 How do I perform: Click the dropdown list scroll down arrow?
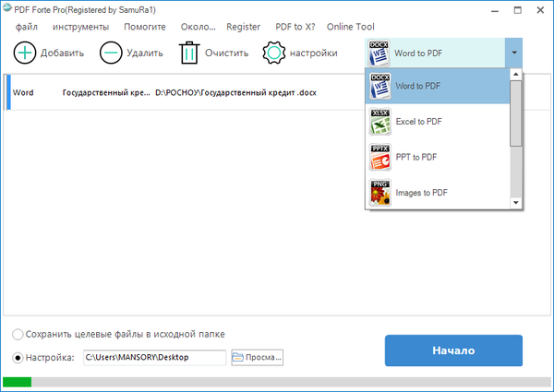[x=516, y=203]
